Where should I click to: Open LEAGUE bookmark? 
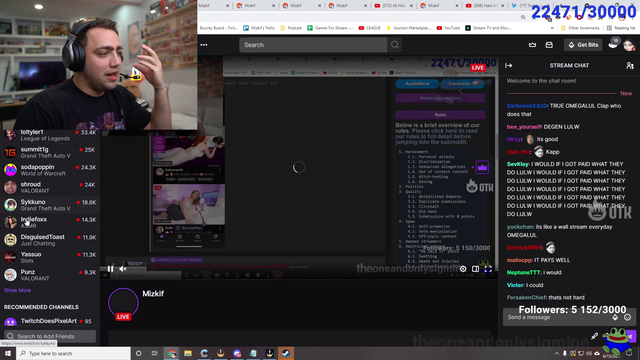click(369, 28)
